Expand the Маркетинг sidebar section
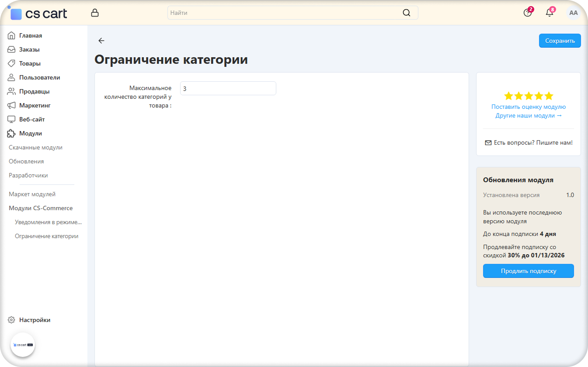This screenshot has width=588, height=367. (35, 106)
